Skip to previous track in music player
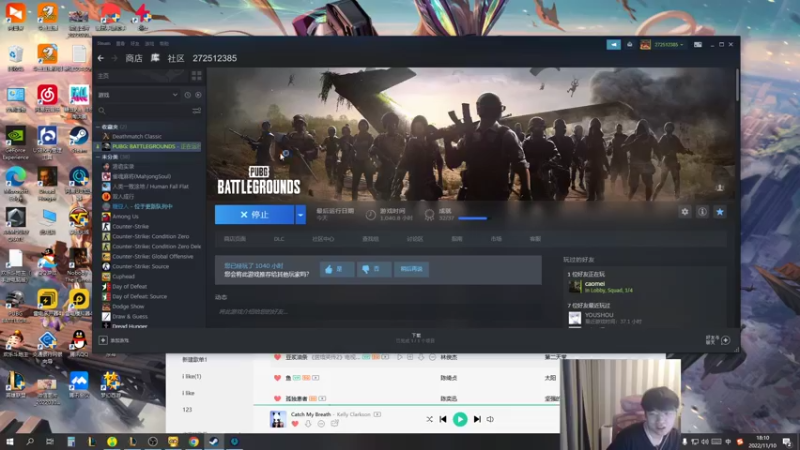Screen dimensions: 800x450 pos(443,419)
